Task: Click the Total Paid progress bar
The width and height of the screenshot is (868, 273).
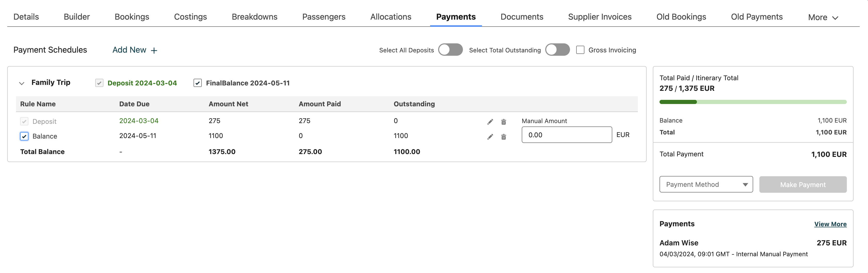Action: (753, 102)
